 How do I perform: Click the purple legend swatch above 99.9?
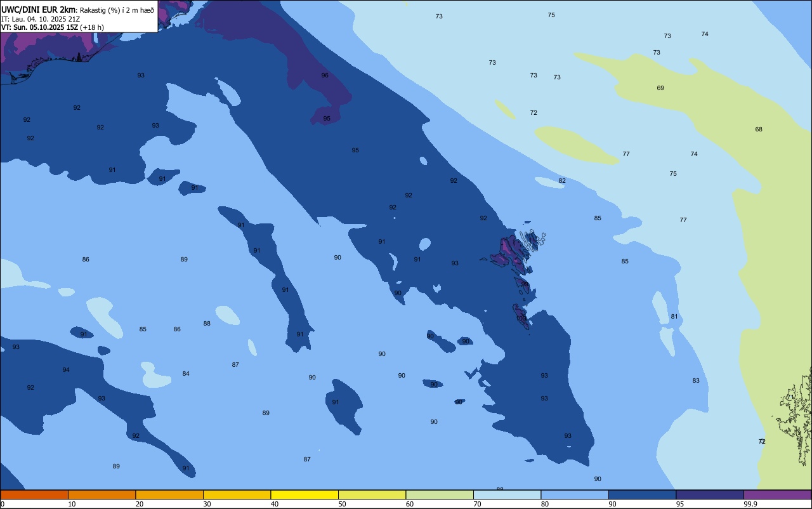[777, 494]
